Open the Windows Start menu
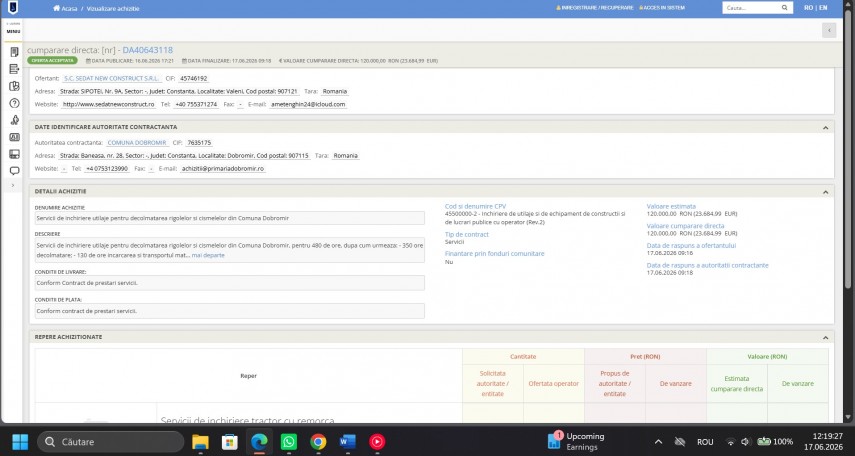The width and height of the screenshot is (855, 456). (20, 442)
